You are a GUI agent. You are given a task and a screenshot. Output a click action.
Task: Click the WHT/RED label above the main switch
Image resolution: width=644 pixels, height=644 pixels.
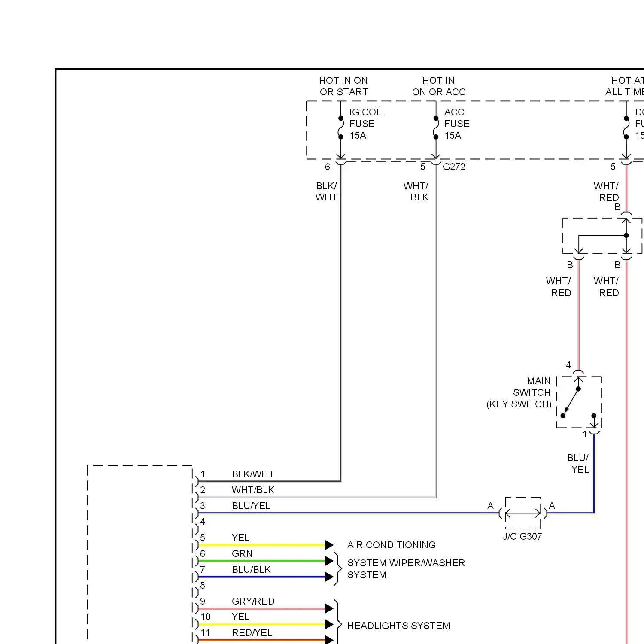(559, 287)
